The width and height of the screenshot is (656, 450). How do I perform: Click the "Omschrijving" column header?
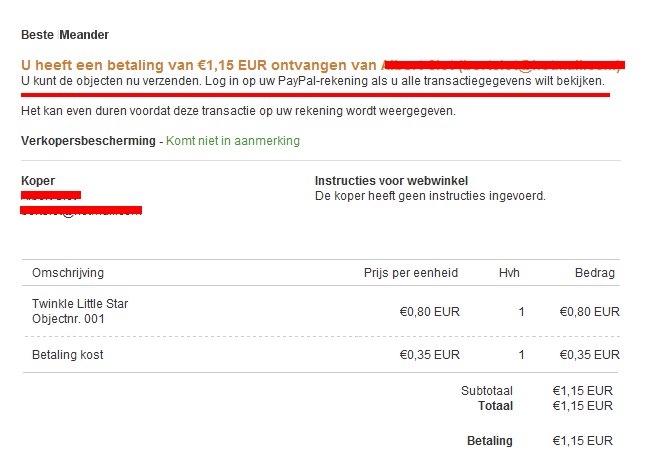tap(68, 272)
